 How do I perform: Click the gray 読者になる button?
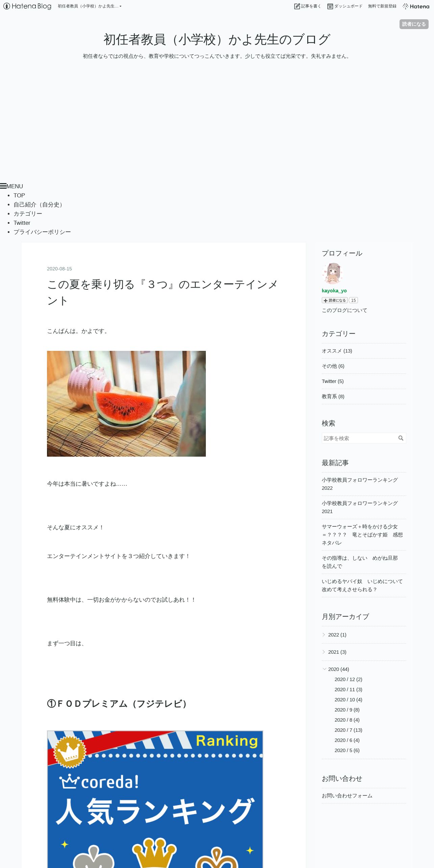coord(414,24)
